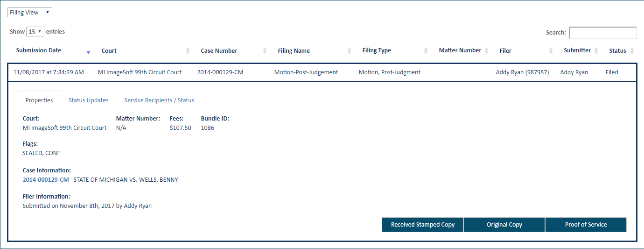Sort by Court column arrows

188,51
